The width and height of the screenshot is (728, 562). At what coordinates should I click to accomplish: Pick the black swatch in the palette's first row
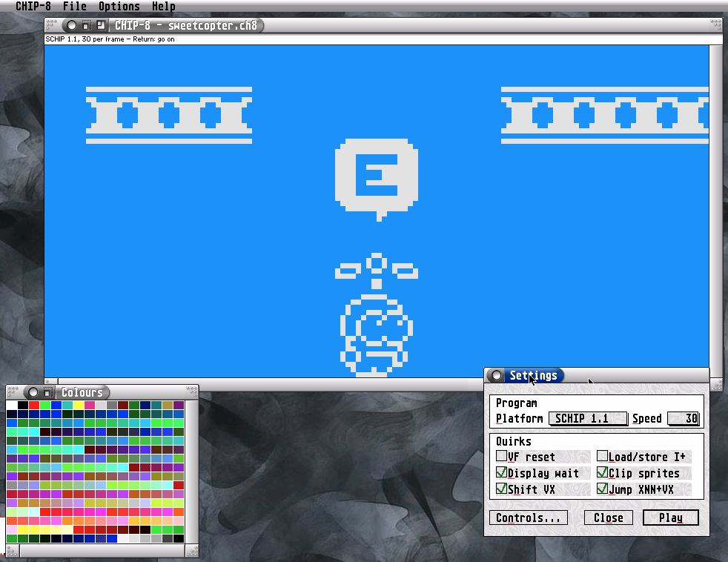pyautogui.click(x=23, y=406)
